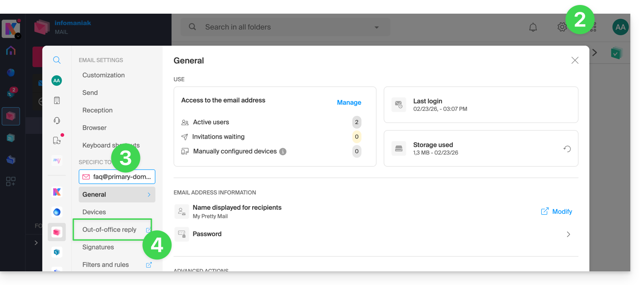This screenshot has height=285, width=644.
Task: Open the settings gear icon
Action: pyautogui.click(x=562, y=27)
